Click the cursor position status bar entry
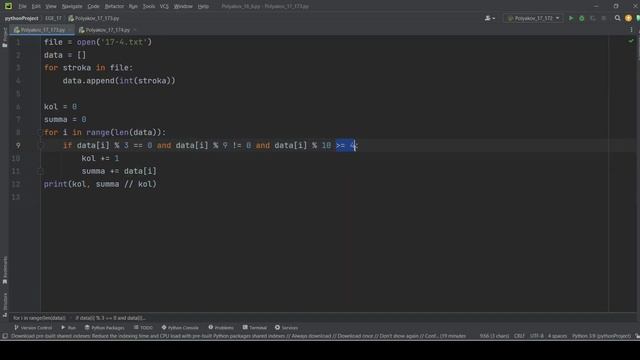Viewport: 640px width, 360px height. point(494,336)
